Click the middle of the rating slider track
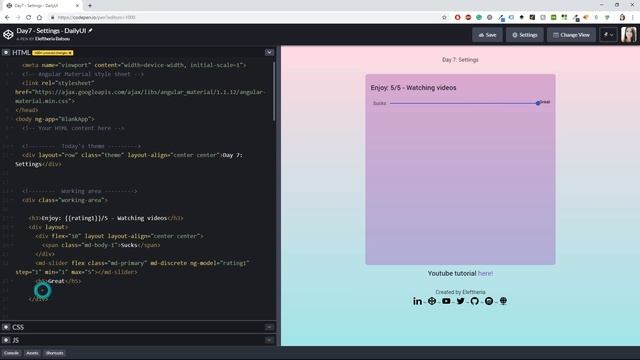Viewport: 640px width, 360px height. [x=464, y=103]
